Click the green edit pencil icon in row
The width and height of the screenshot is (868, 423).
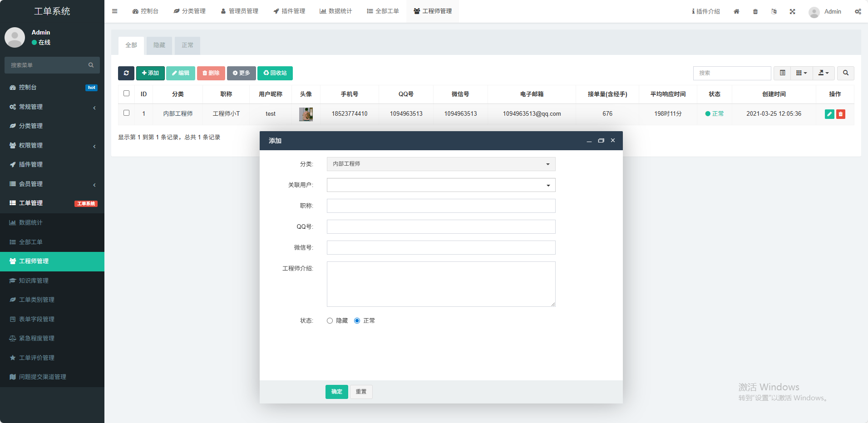pyautogui.click(x=829, y=114)
